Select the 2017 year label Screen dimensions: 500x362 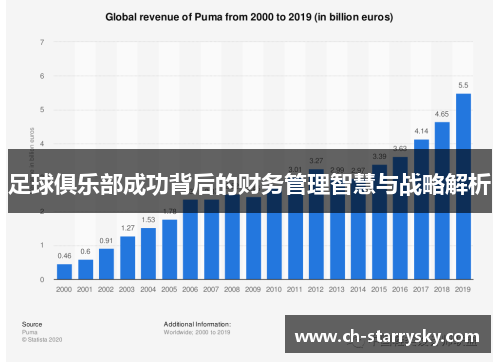421,289
